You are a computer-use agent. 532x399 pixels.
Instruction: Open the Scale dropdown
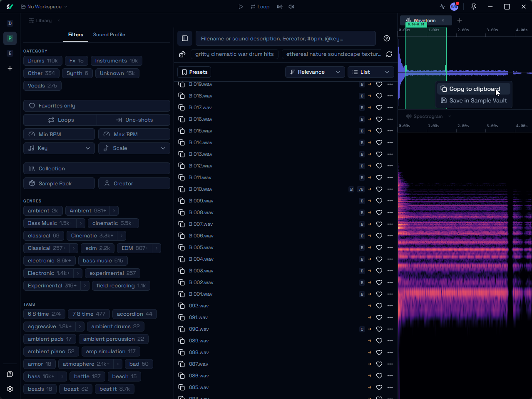134,148
